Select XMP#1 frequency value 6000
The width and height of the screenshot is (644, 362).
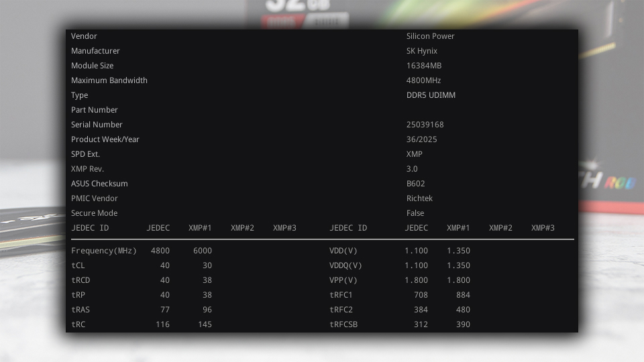(x=203, y=251)
